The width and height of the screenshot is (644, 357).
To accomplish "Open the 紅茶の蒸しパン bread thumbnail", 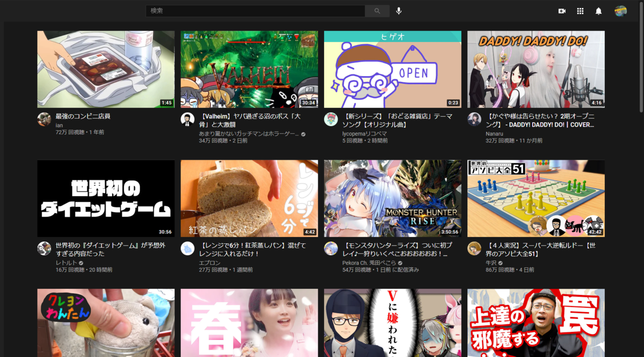I will (x=249, y=198).
